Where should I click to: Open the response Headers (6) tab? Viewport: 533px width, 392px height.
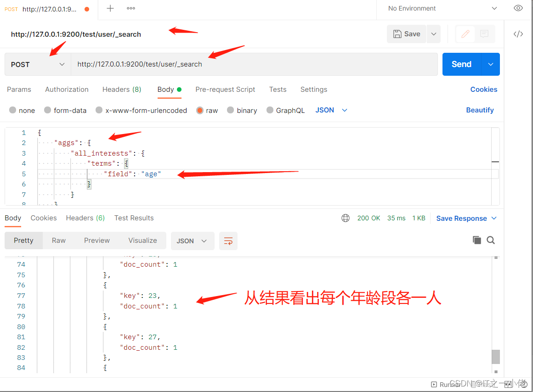[85, 218]
